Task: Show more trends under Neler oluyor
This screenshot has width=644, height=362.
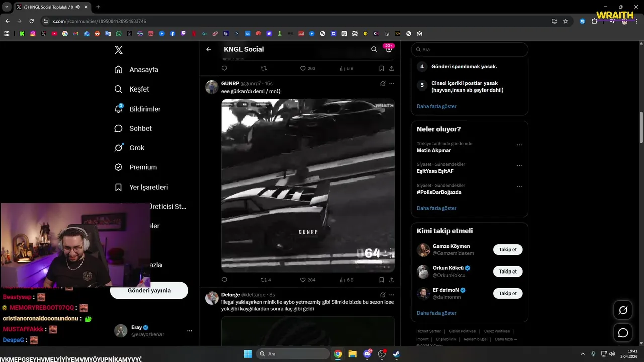Action: click(436, 208)
